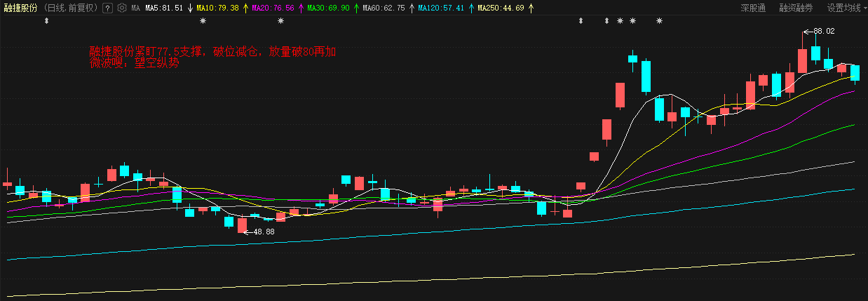Click the red candle at the 48.88 low
Image resolution: width=868 pixels, height=301 pixels.
point(243,225)
